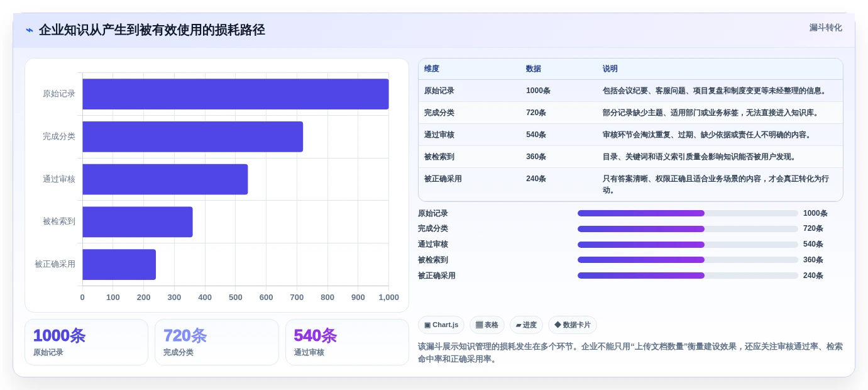Image resolution: width=868 pixels, height=390 pixels.
Task: Click the description starting 部分记录缺少主题
Action: click(x=711, y=113)
